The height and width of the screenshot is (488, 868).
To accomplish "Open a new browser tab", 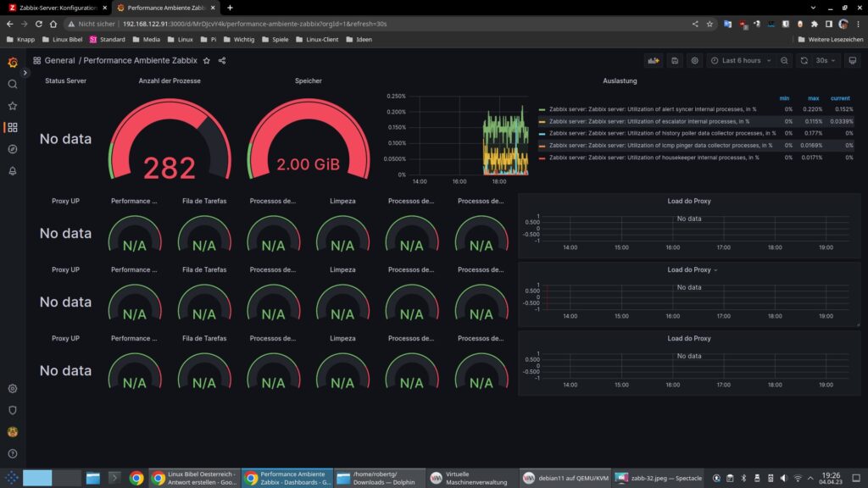I will [x=230, y=8].
